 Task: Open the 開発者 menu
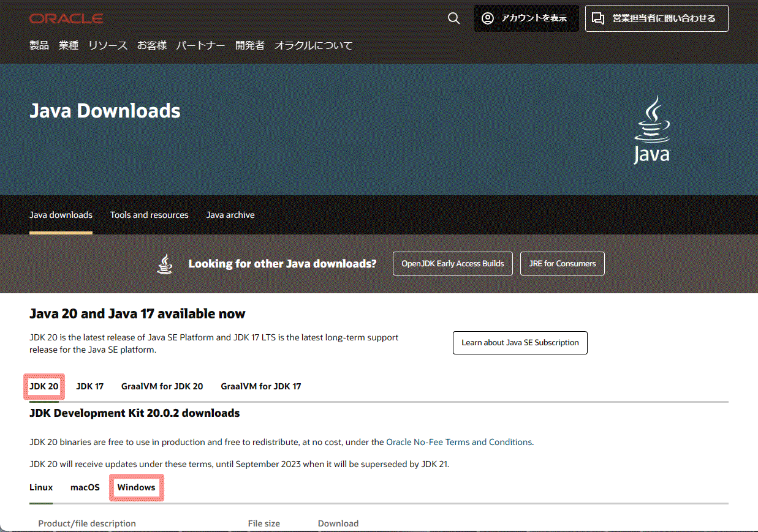pyautogui.click(x=250, y=45)
